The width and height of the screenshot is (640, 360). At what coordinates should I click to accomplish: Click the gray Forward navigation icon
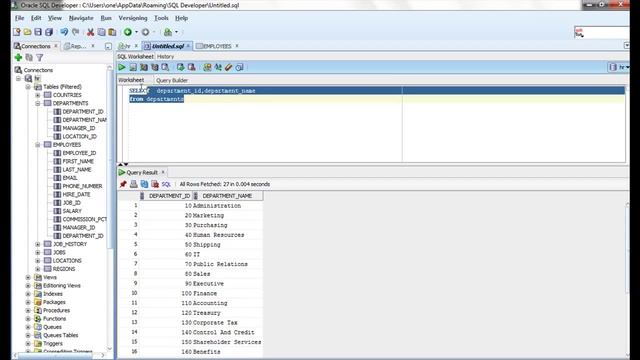(145, 32)
